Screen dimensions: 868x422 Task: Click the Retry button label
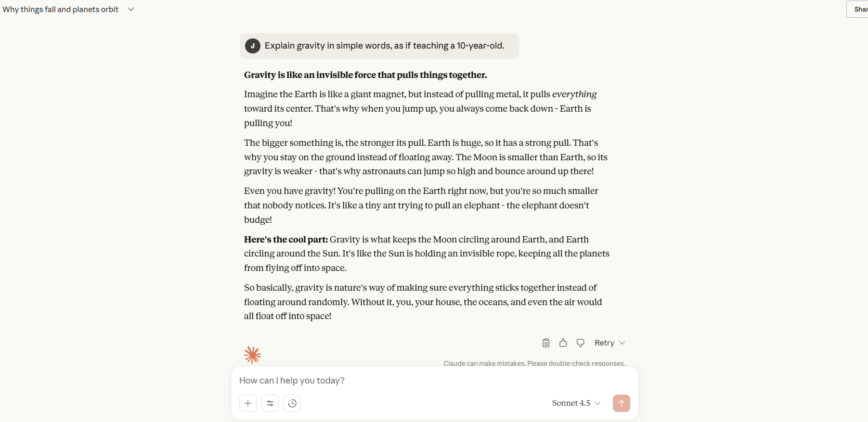pyautogui.click(x=604, y=343)
